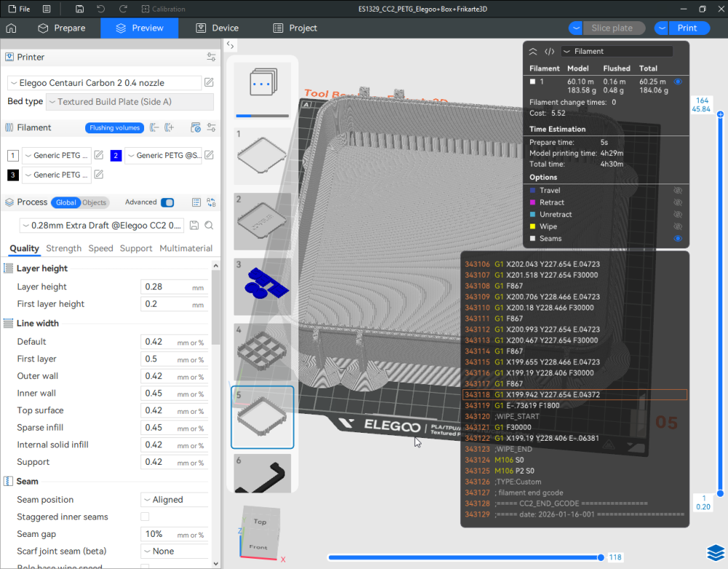This screenshot has height=569, width=728.
Task: Open the Filament view type dropdown
Action: pyautogui.click(x=616, y=52)
